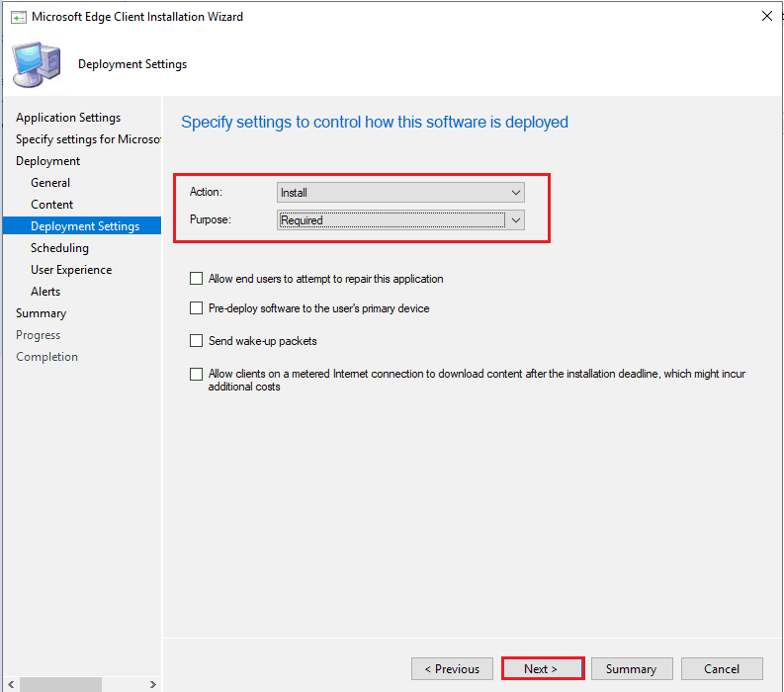Click the Action label text
Screen dimensions: 784x692
pyautogui.click(x=206, y=192)
